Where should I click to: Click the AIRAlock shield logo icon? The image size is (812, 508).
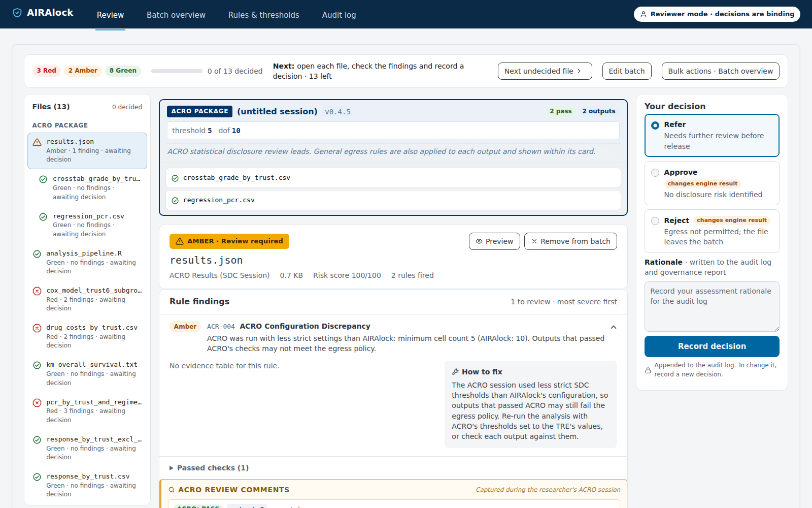click(17, 13)
